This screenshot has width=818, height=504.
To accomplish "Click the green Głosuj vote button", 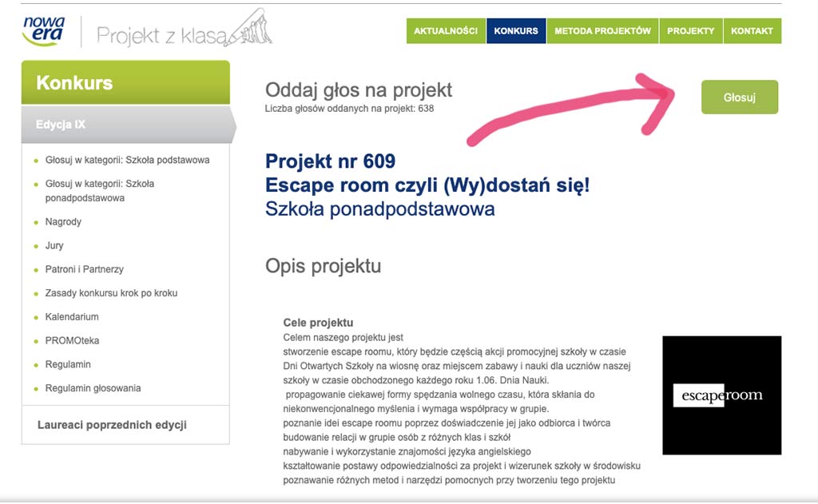I will tap(739, 97).
